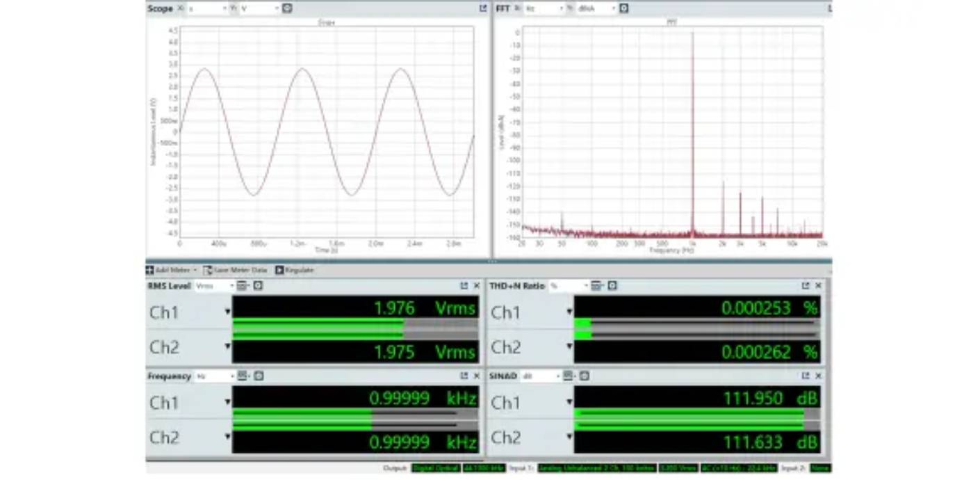This screenshot has width=980, height=480.
Task: Click the SINAD meter display-options icon
Action: point(568,376)
